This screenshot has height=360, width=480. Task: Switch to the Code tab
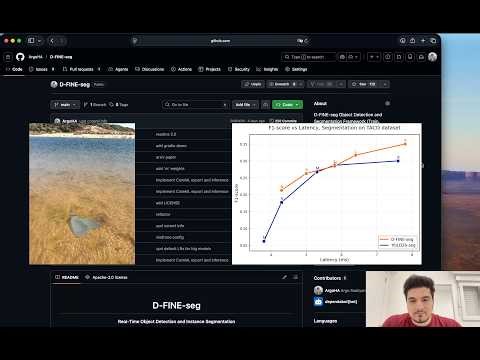click(14, 69)
